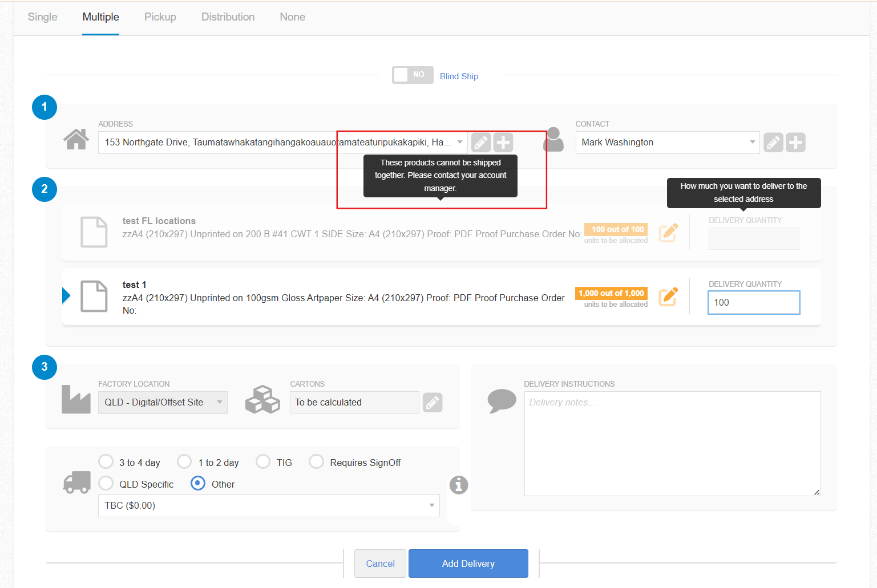The image size is (877, 588).
Task: Click into the Delivery notes textarea
Action: (x=673, y=444)
